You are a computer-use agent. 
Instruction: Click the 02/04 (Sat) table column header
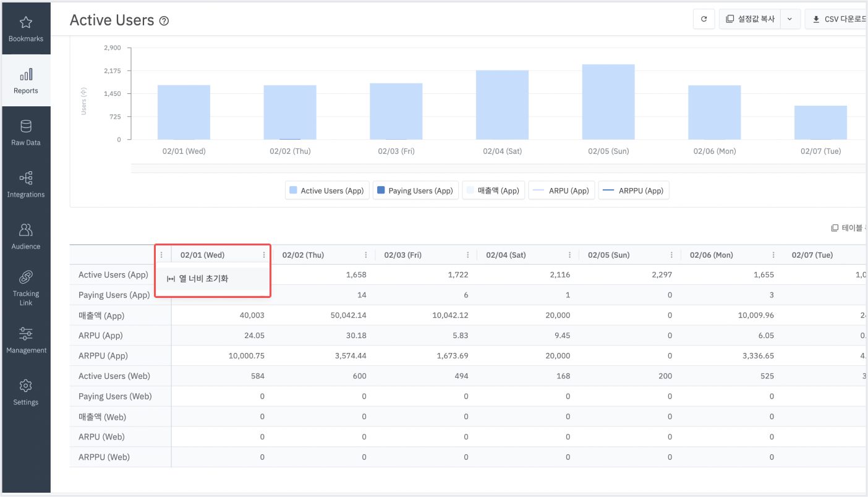pyautogui.click(x=505, y=255)
